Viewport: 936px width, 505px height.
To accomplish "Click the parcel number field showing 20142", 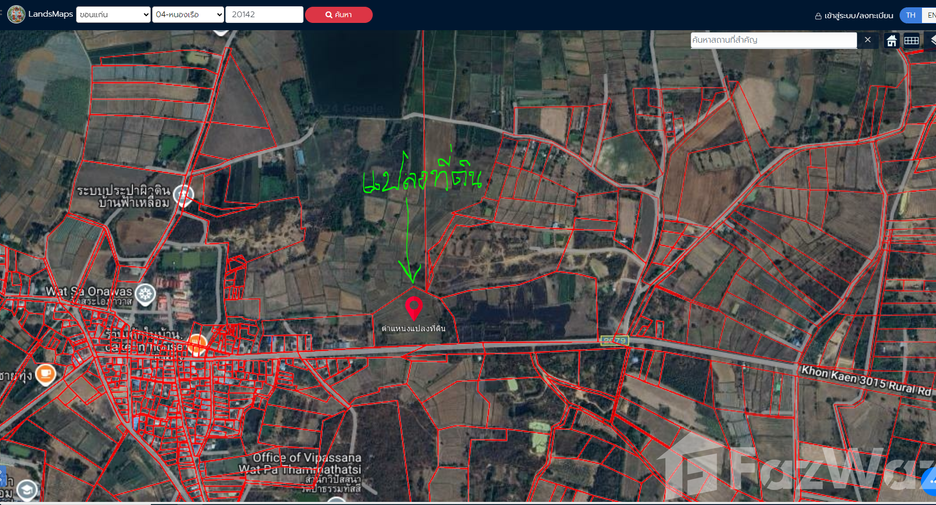I will [x=264, y=14].
